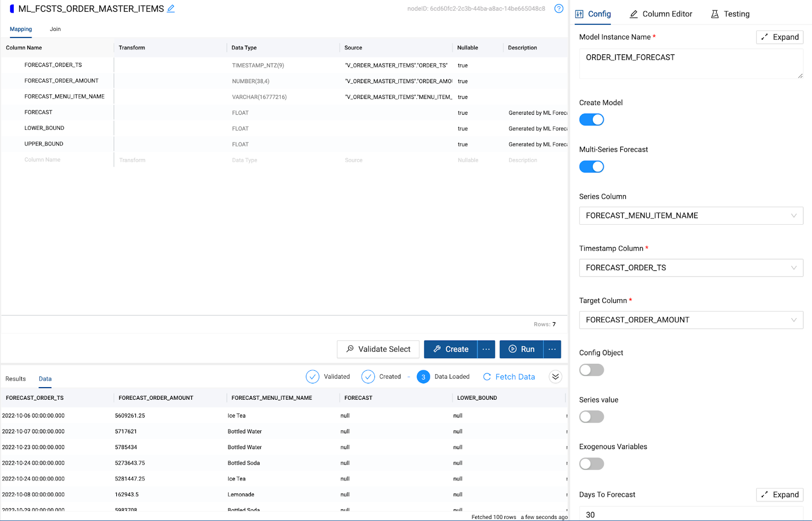The width and height of the screenshot is (812, 521).
Task: Click the pencil icon to rename ML_FCSTS_ORDER_MASTER_ITEMS
Action: [x=171, y=9]
